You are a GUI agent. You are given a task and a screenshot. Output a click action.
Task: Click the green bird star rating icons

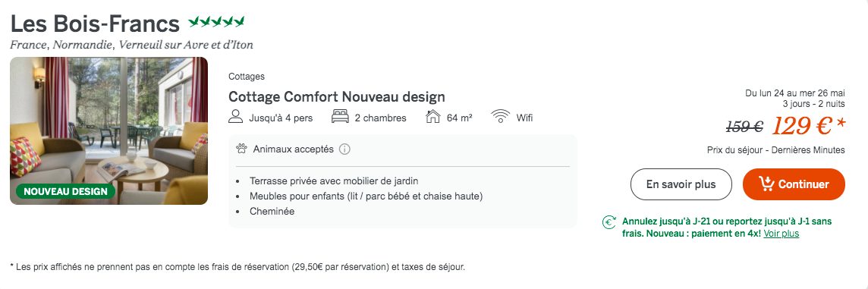click(216, 23)
